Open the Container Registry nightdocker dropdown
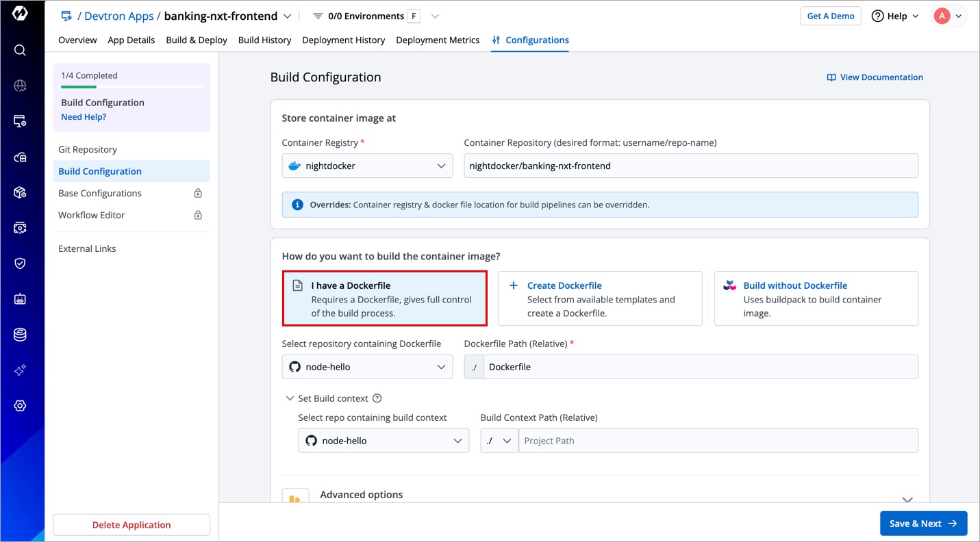The image size is (980, 542). [367, 166]
